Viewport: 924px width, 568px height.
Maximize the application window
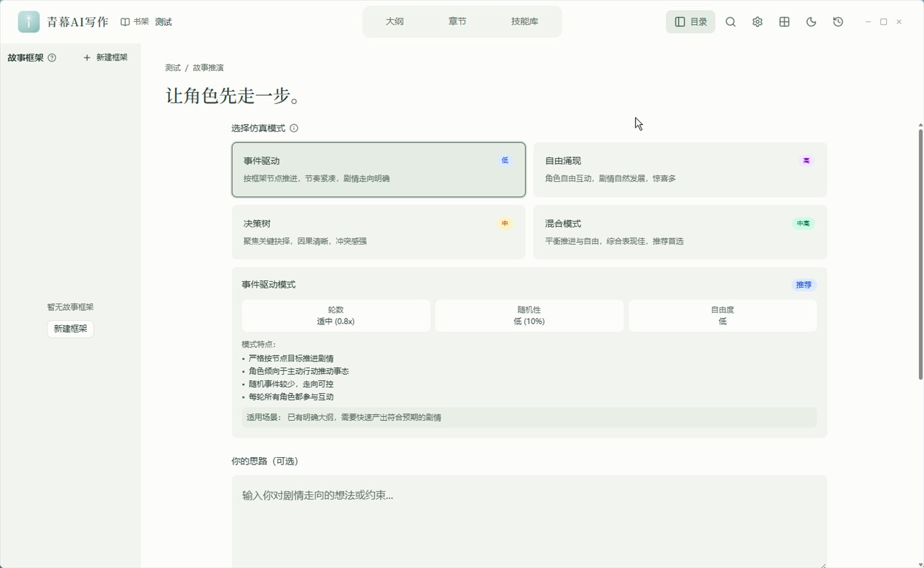[884, 22]
